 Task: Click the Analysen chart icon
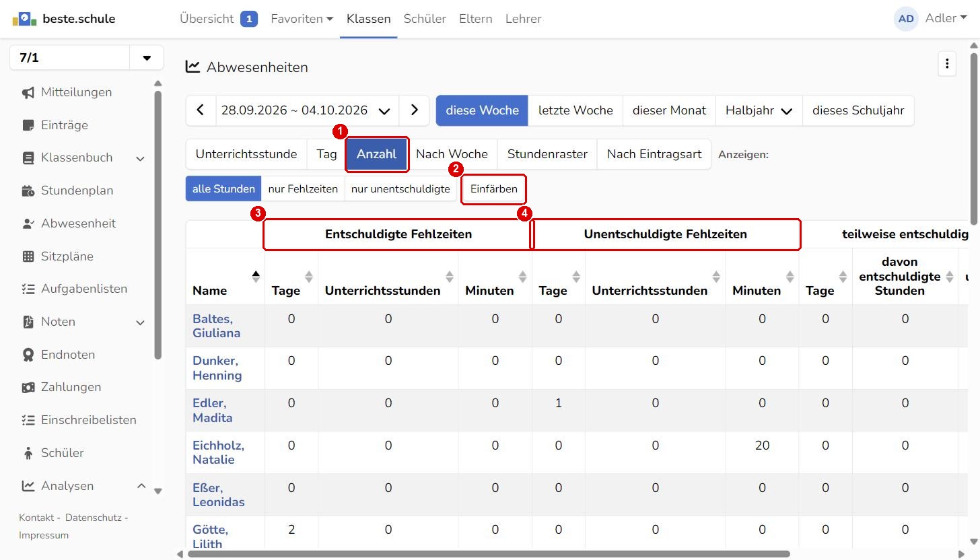(28, 486)
